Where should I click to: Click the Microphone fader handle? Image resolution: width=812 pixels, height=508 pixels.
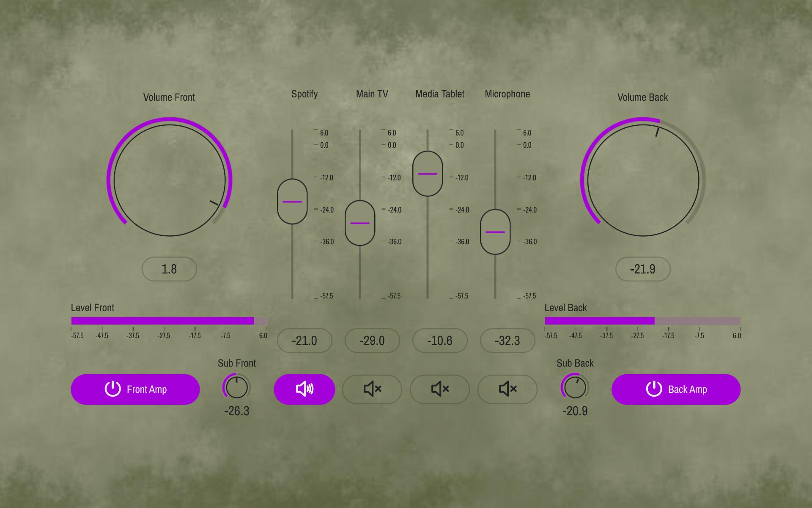pos(495,232)
